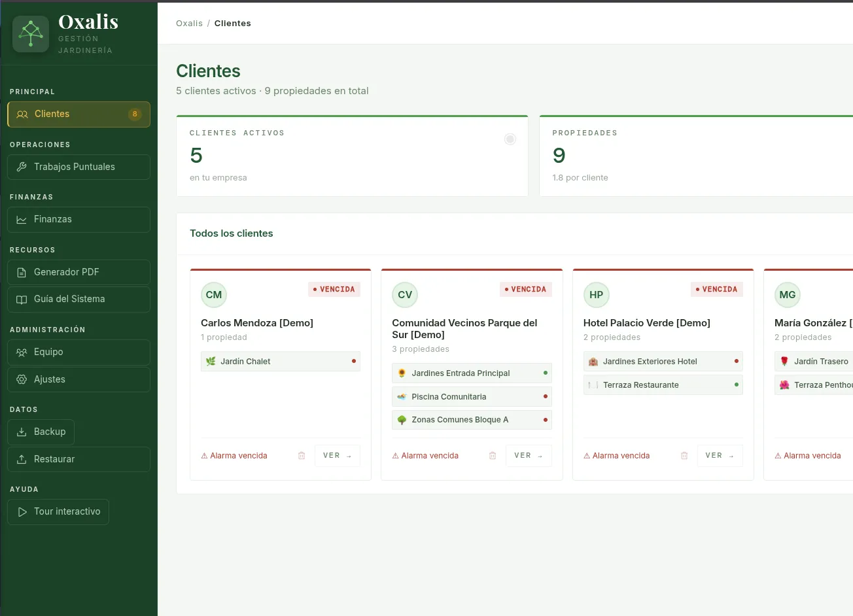Click the CM avatar circle

point(214,295)
